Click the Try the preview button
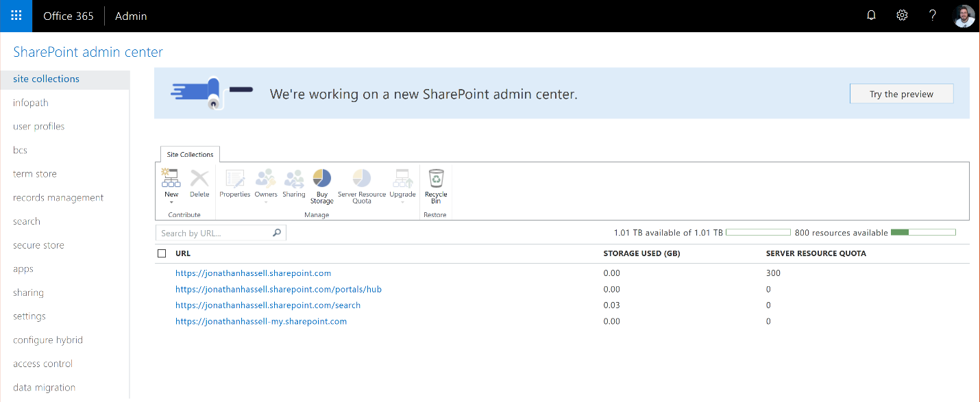 (x=901, y=94)
